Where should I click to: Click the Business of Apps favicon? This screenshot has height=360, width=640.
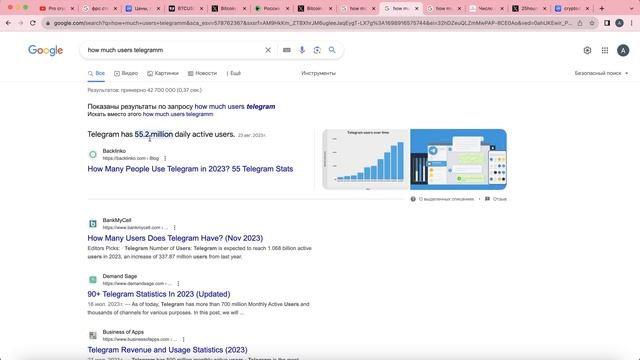93,336
